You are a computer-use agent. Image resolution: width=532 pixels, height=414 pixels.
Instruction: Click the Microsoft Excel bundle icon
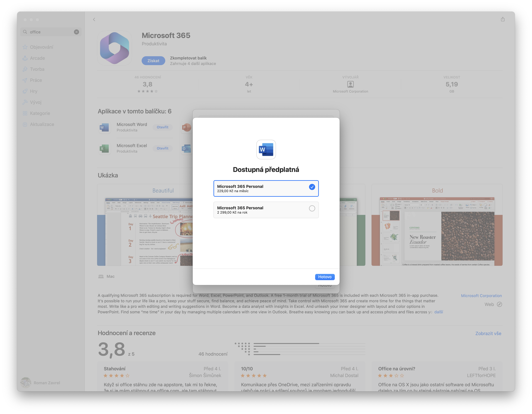pyautogui.click(x=104, y=148)
